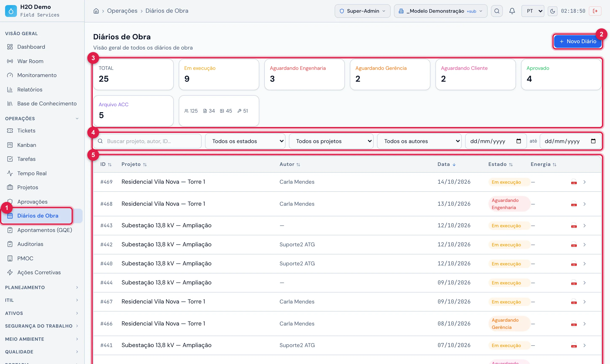The height and width of the screenshot is (364, 610).
Task: Open the Todos os projetos filter
Action: [x=331, y=141]
